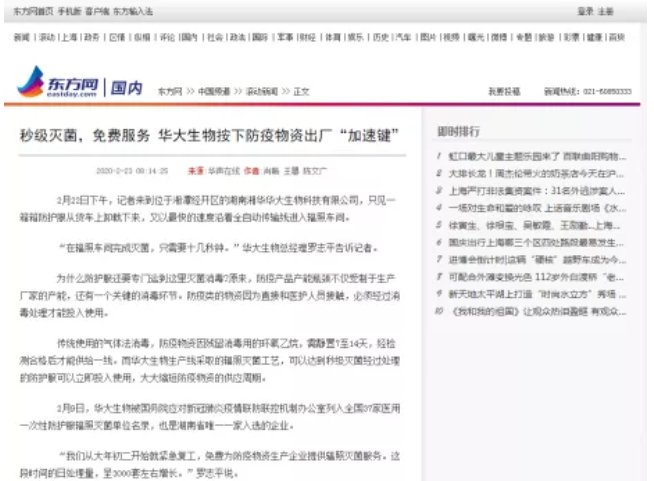This screenshot has height=481, width=654.
Task: Click the 国内 channel label beside logo
Action: (x=126, y=87)
